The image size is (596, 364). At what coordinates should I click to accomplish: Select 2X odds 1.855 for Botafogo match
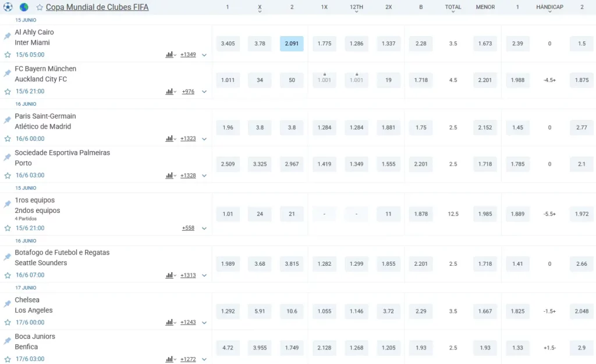click(388, 264)
